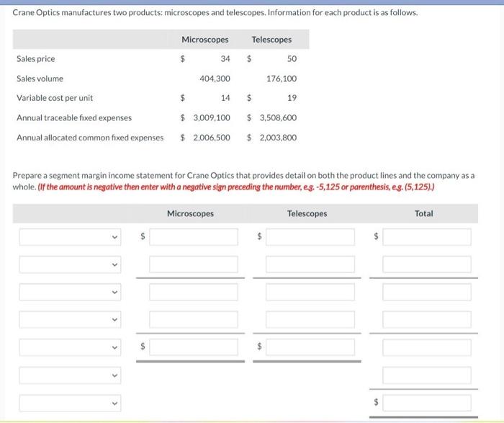Click Telescopes header in data table
Viewport: 504px width, 423px height.
tap(271, 40)
